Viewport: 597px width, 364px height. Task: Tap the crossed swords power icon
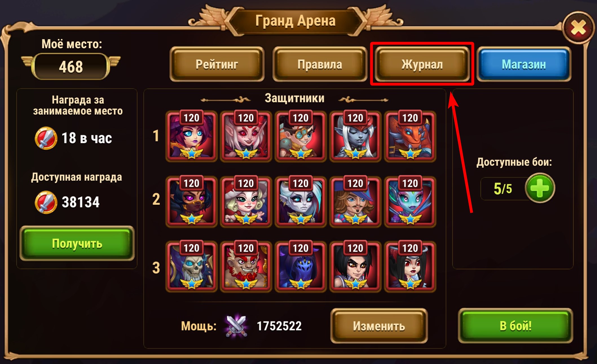point(236,325)
